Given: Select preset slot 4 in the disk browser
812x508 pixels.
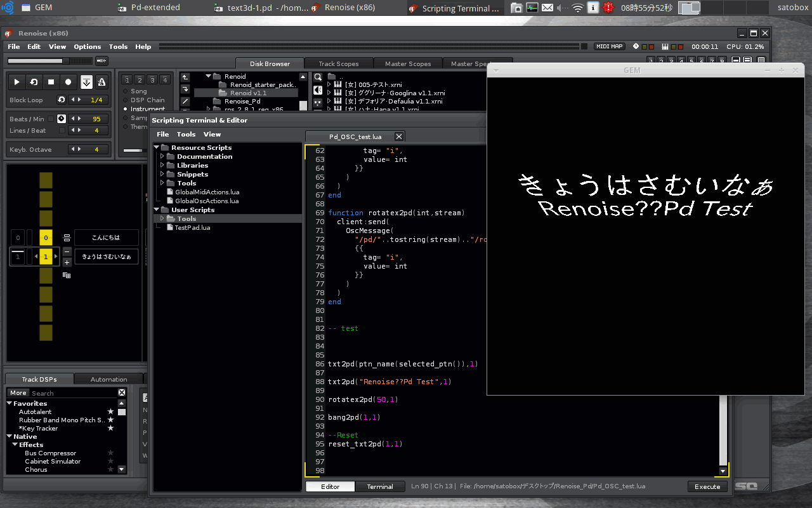Looking at the screenshot, I should coord(165,79).
